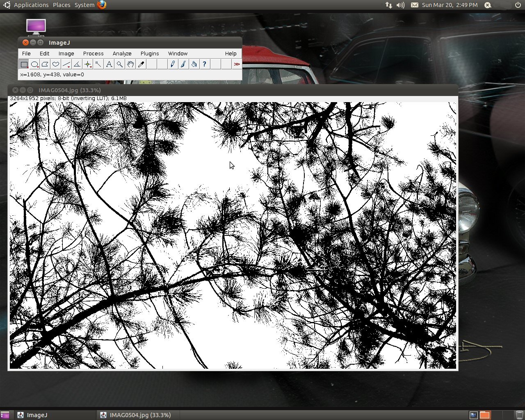Choose the Freehand selection tool
The width and height of the screenshot is (525, 420).
pos(55,64)
